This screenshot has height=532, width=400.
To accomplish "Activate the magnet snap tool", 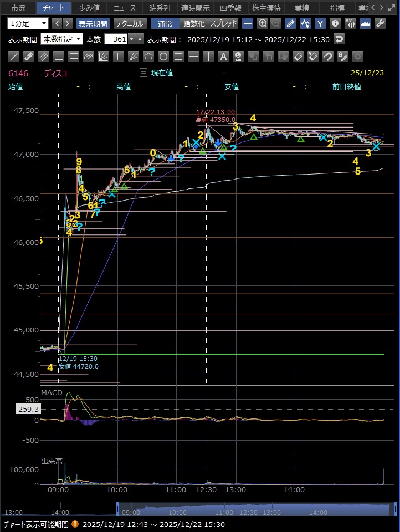I will coord(327,57).
